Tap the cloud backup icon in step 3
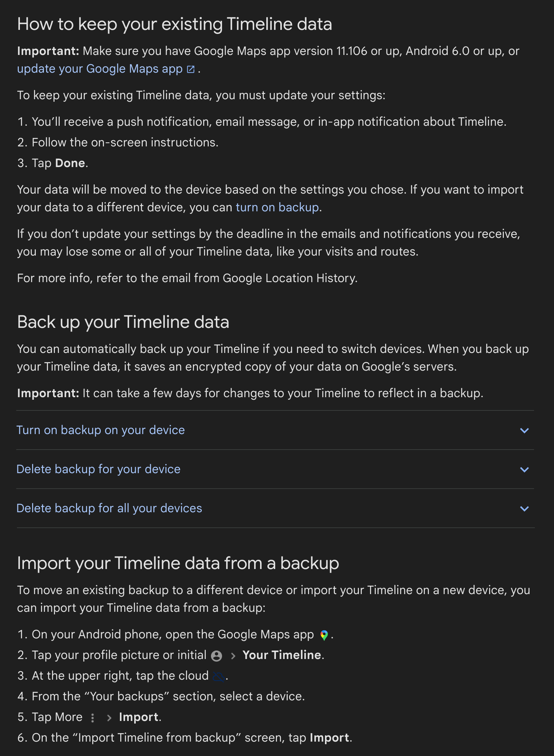This screenshot has height=756, width=554. (218, 676)
